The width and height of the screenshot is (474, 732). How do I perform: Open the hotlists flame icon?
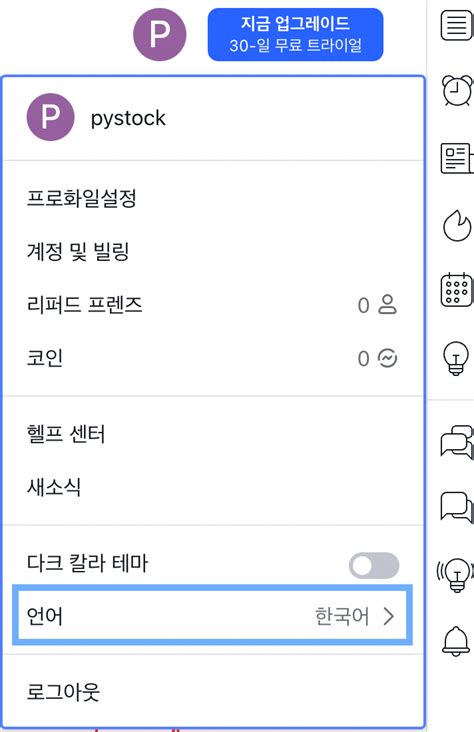click(x=457, y=225)
